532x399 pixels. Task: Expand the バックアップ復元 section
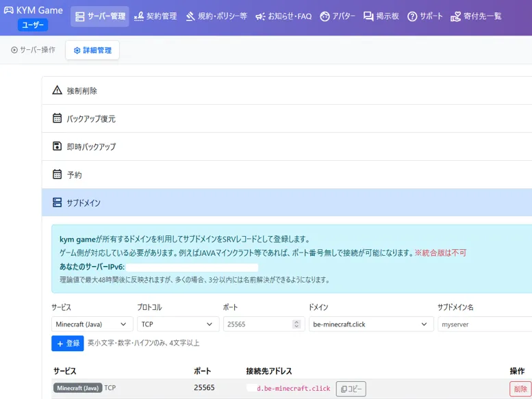(x=90, y=118)
